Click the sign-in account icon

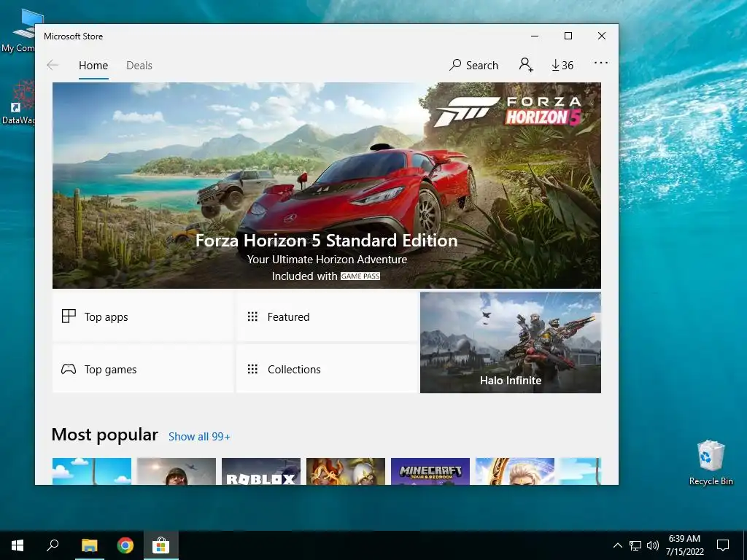coord(525,65)
